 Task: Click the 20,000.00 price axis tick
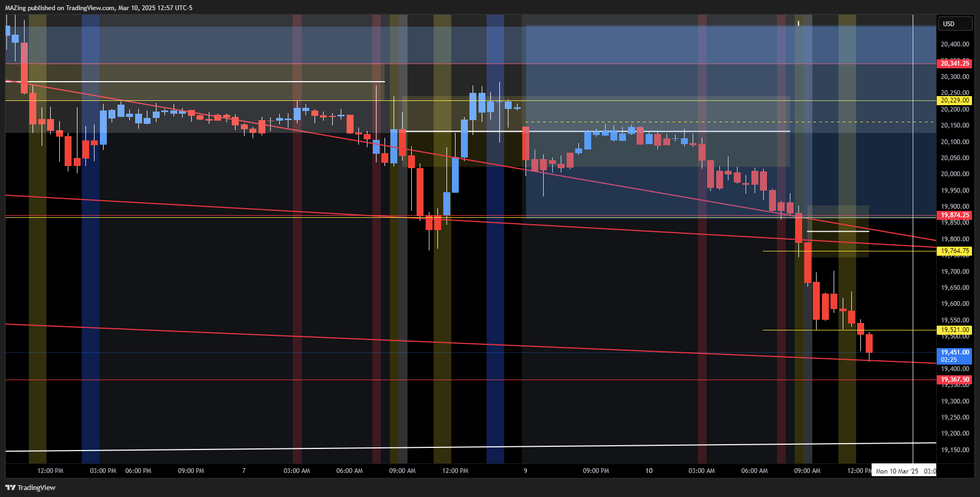point(955,174)
